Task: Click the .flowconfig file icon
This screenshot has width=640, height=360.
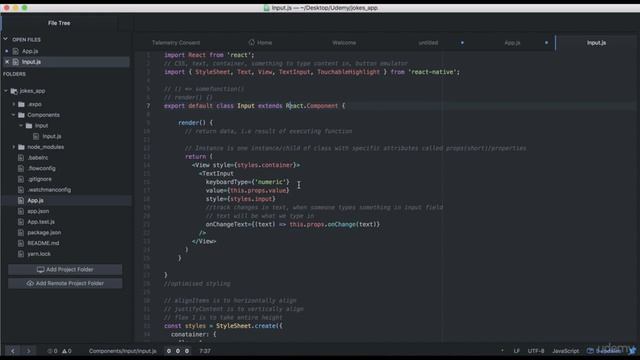Action: [x=21, y=168]
